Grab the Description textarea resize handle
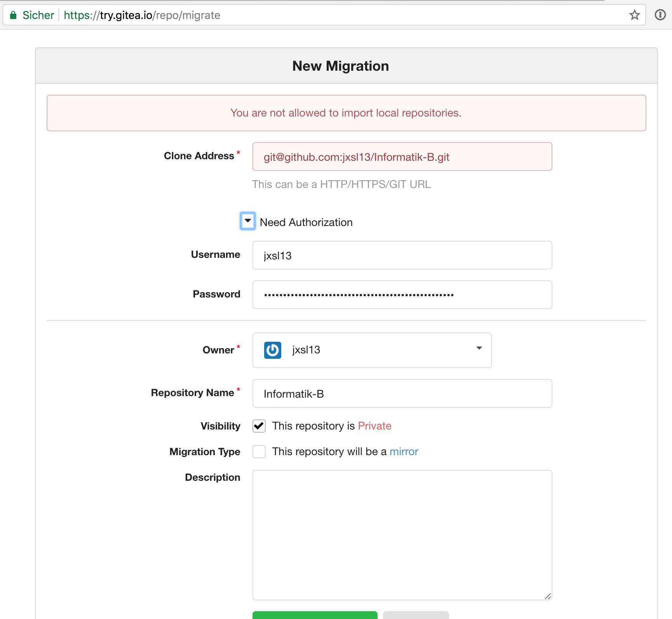Viewport: 672px width, 619px height. (548, 596)
